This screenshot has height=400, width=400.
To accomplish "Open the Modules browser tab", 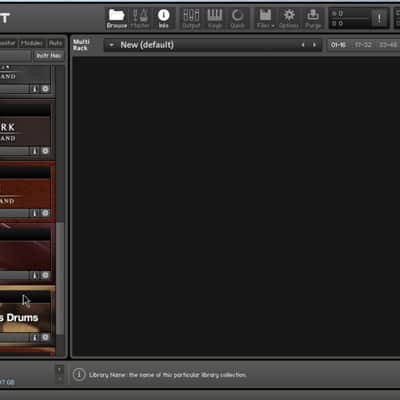I will (x=31, y=43).
